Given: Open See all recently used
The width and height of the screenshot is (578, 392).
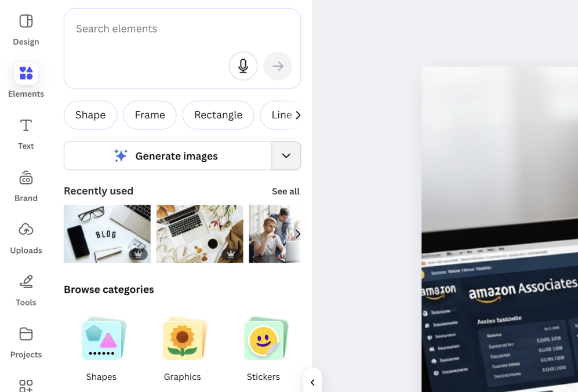Looking at the screenshot, I should [x=286, y=191].
